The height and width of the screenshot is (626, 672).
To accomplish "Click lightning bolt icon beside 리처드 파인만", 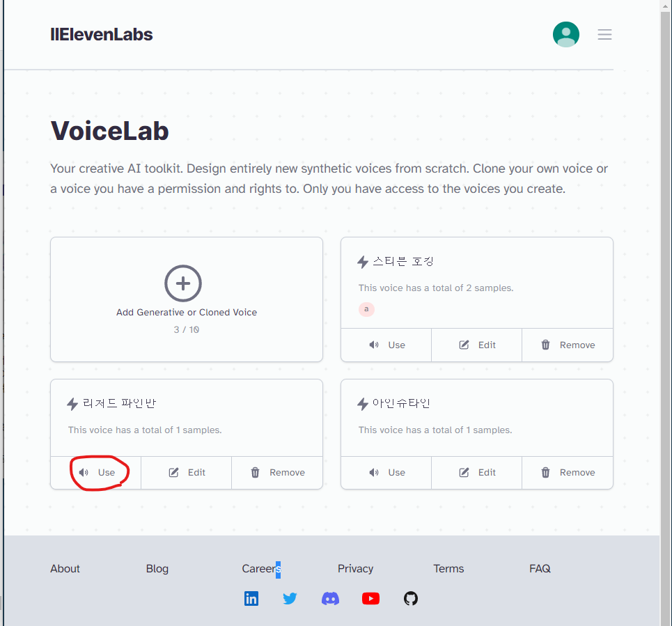I will [x=72, y=404].
